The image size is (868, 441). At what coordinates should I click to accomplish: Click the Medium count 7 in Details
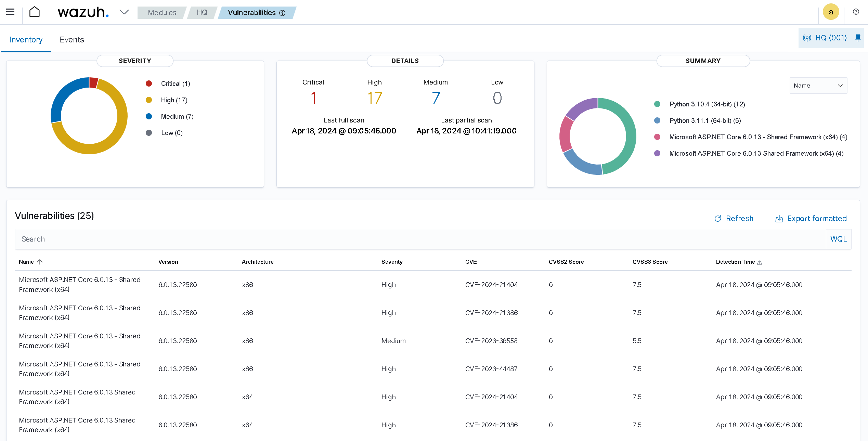pyautogui.click(x=436, y=98)
